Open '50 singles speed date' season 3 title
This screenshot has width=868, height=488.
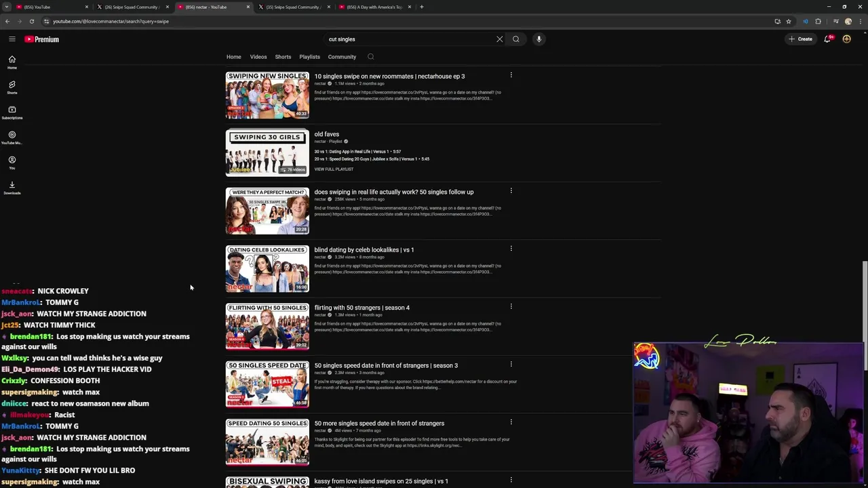pos(386,365)
